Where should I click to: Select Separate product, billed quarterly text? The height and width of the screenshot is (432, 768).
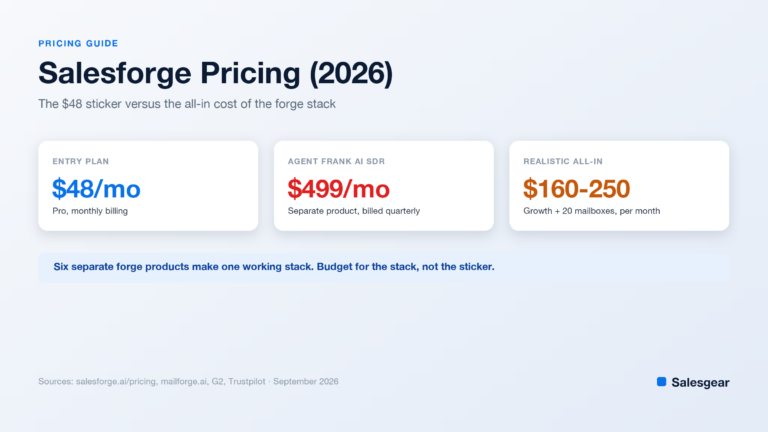tap(354, 211)
